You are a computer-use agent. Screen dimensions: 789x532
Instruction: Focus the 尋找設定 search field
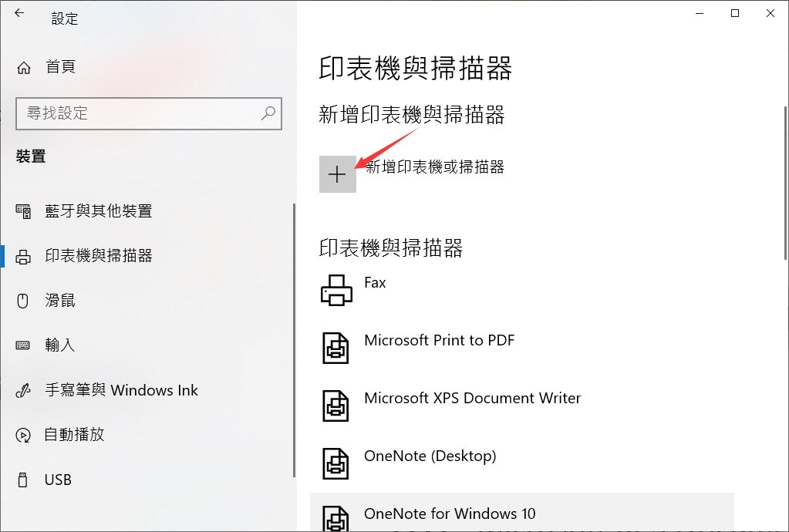pos(149,113)
